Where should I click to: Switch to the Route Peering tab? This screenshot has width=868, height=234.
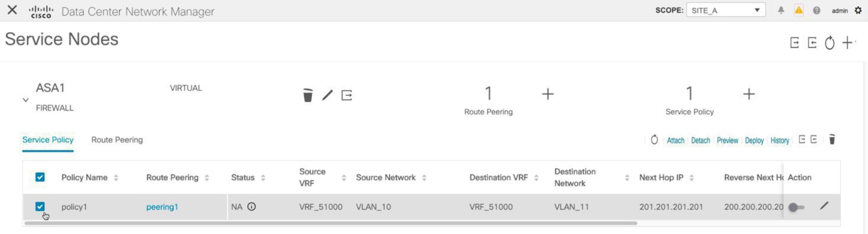tap(117, 140)
